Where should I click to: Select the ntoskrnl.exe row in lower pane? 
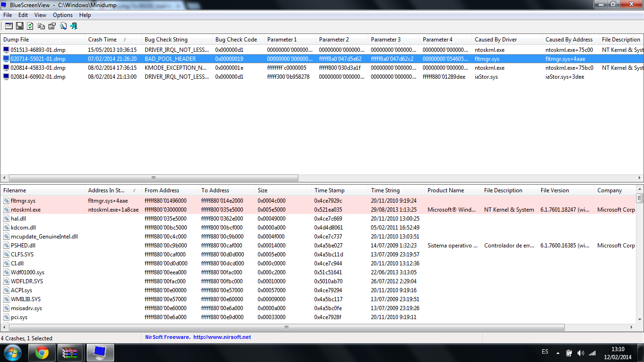(318, 210)
